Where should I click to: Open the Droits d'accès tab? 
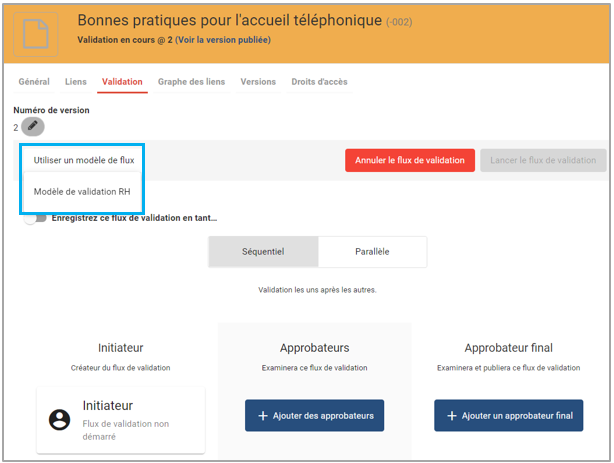(x=319, y=82)
